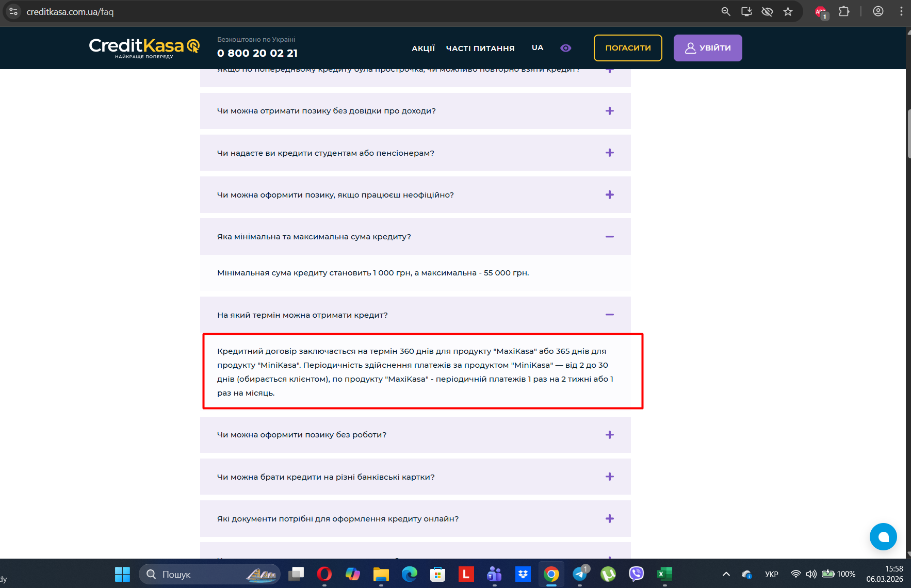Open the blue chat widget button
This screenshot has width=911, height=588.
point(883,537)
